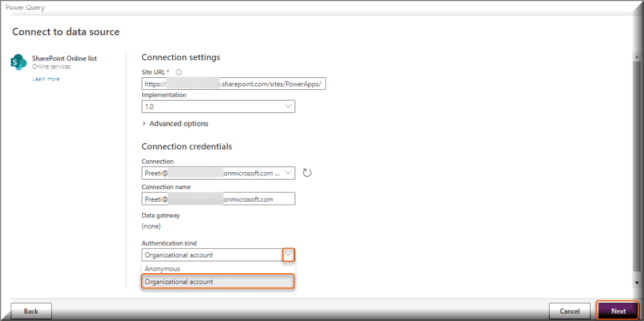Click the Connection name field
Viewport: 644px width, 321px height.
218,199
